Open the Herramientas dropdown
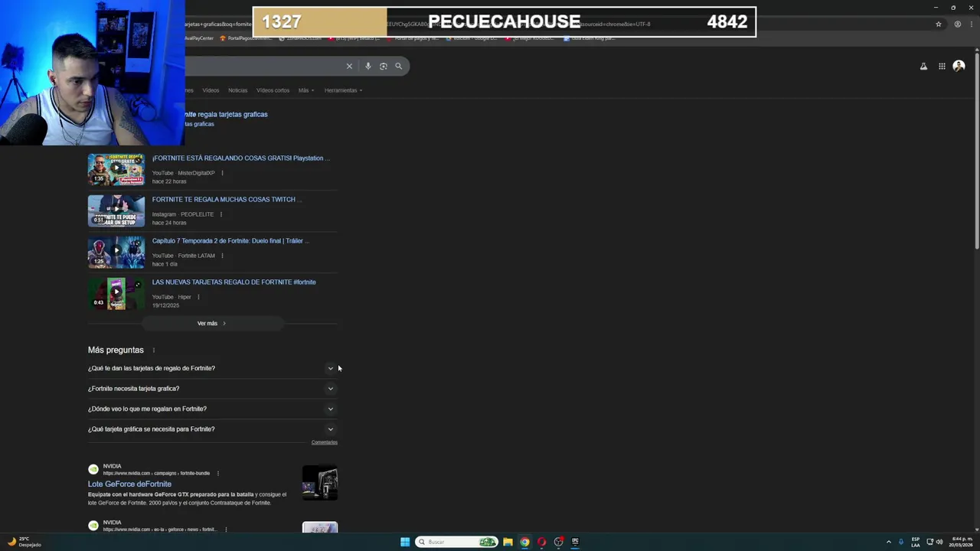The image size is (980, 551). [343, 90]
